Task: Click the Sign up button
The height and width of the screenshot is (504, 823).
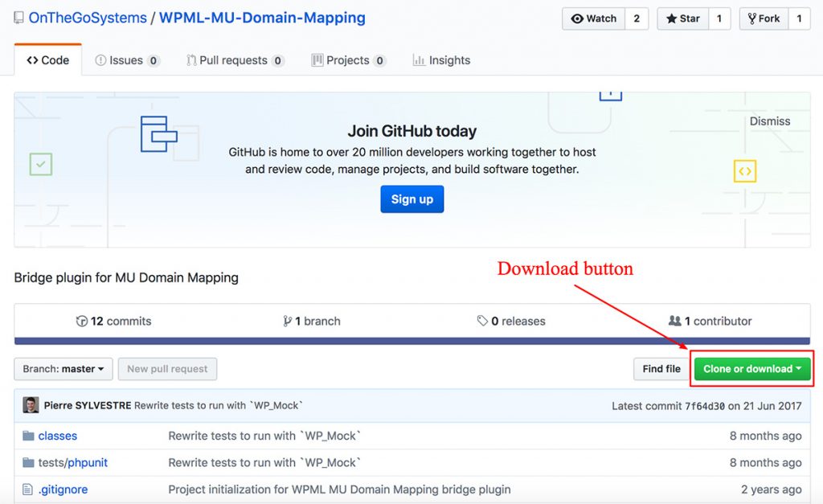Action: pyautogui.click(x=412, y=199)
